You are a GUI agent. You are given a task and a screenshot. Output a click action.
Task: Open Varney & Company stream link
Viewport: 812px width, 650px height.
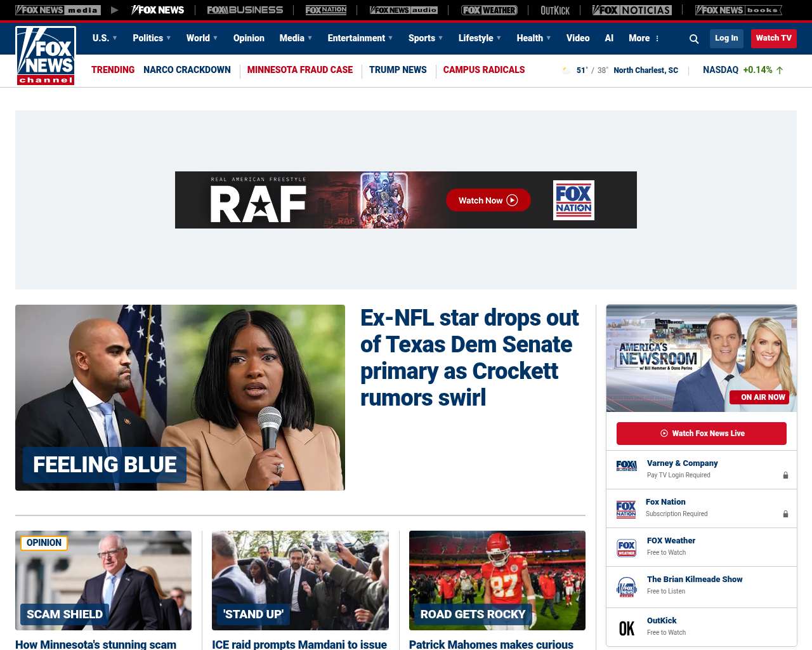click(x=683, y=463)
